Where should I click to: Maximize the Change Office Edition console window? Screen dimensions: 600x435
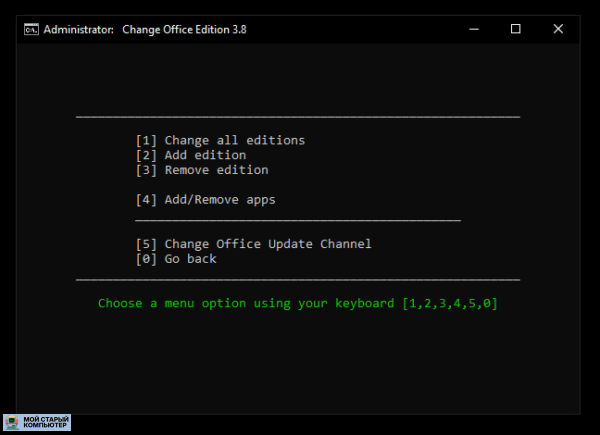click(x=515, y=29)
